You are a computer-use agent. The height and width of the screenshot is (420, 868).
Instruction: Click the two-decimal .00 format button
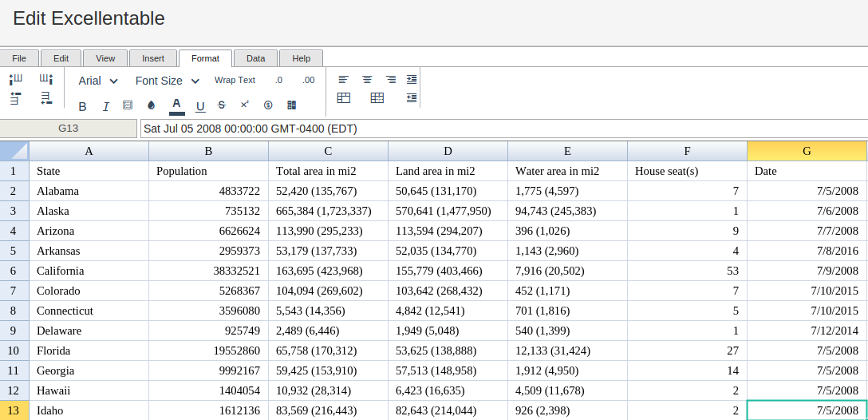[309, 80]
